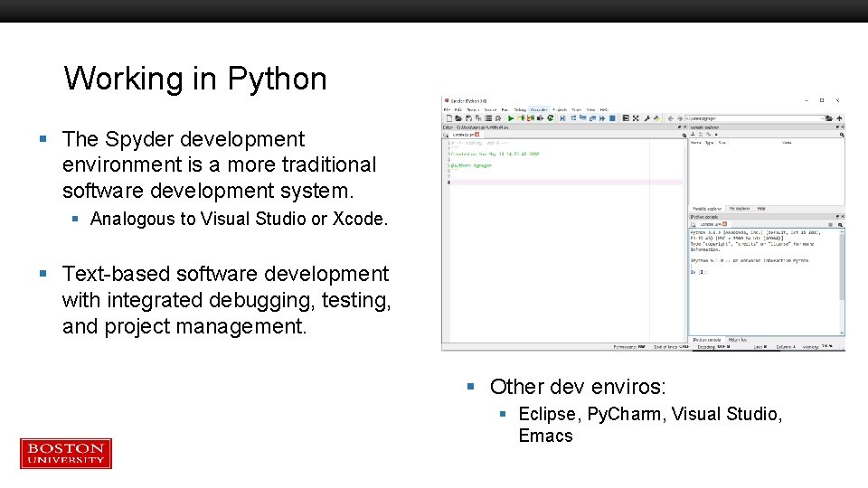Click the editor pane options search icon
Viewport: 868px width, 488px height.
point(684,135)
